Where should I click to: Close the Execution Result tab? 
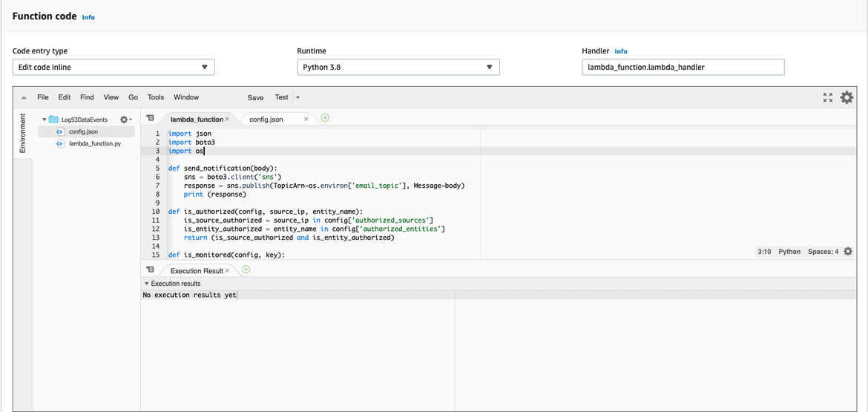(227, 271)
